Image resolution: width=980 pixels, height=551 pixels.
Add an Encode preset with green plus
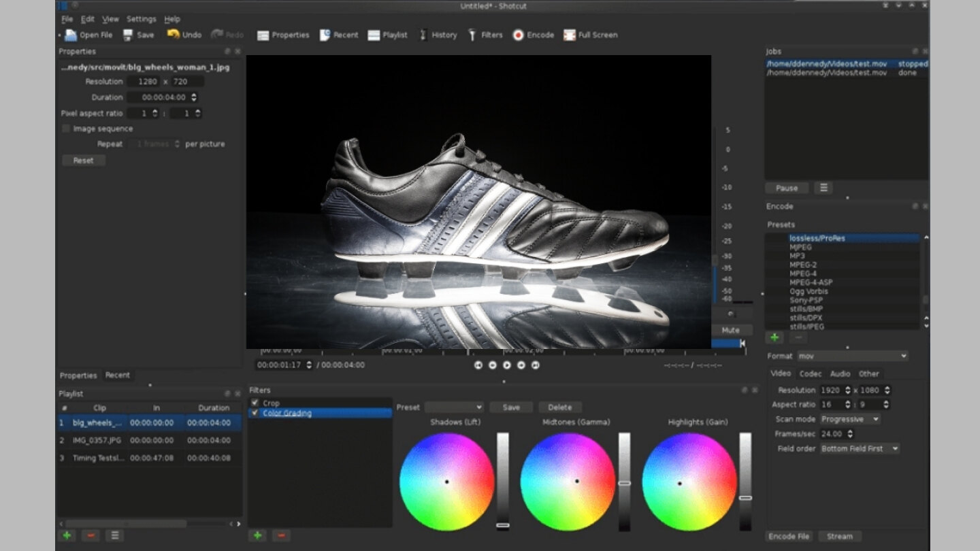pyautogui.click(x=774, y=337)
